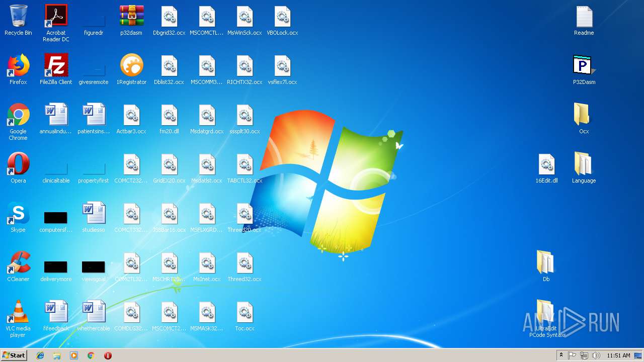
Task: Open the FileZilla Client shortcut
Action: (x=56, y=66)
